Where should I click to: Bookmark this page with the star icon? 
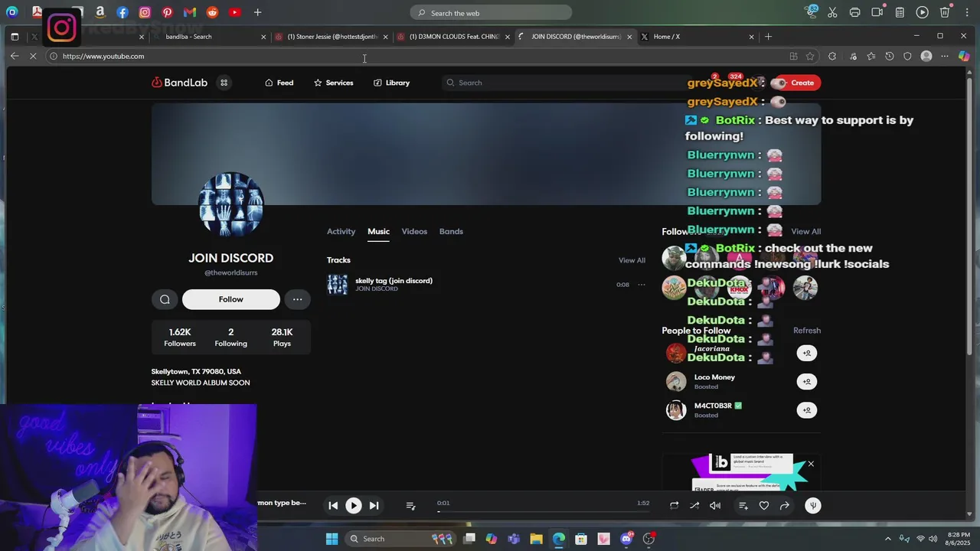[x=810, y=56]
